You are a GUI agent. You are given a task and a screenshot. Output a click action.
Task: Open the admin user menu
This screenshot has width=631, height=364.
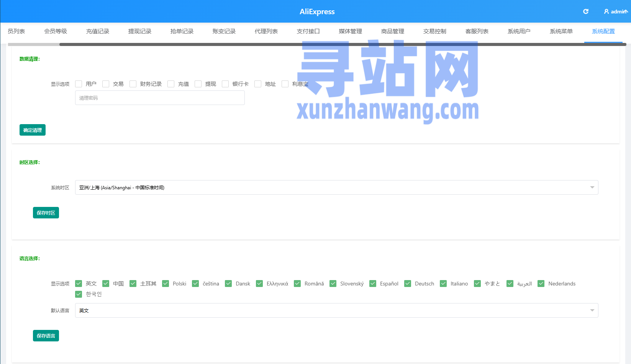(x=616, y=11)
